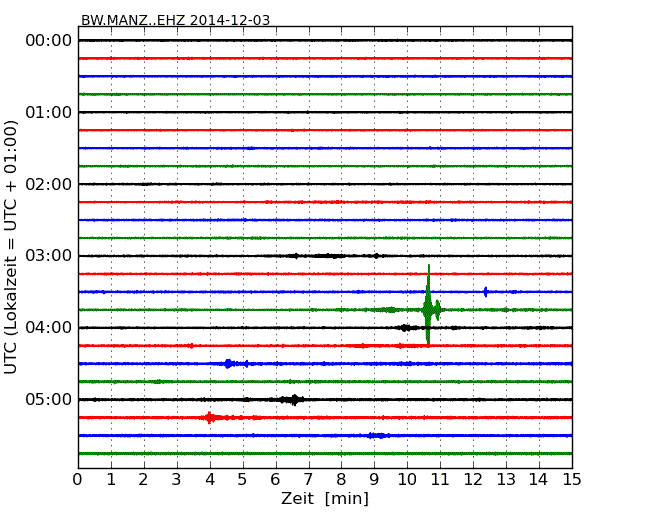Click the 8 tick on the x-axis

(341, 479)
